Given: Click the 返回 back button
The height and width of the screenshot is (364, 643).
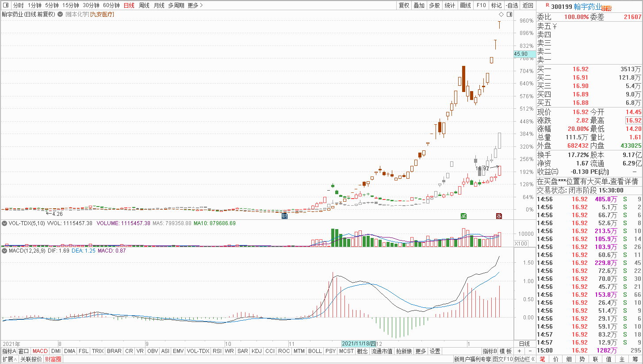Looking at the screenshot, I should [528, 5].
